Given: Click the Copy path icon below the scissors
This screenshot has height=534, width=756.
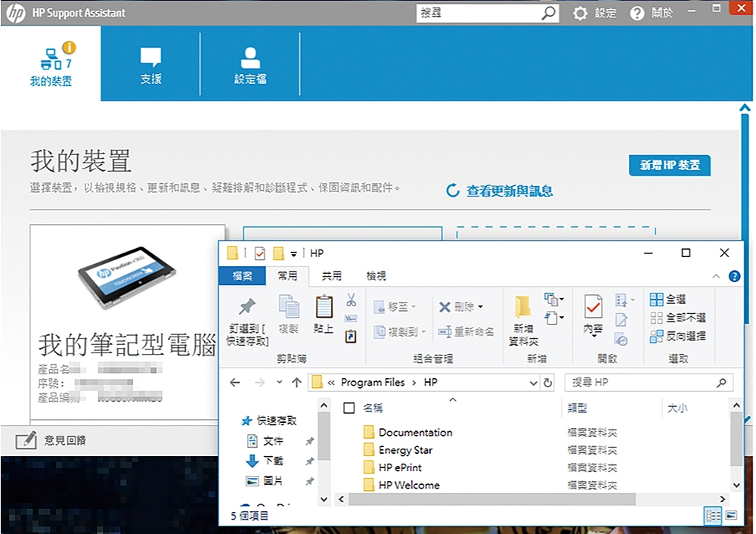Looking at the screenshot, I should (351, 318).
